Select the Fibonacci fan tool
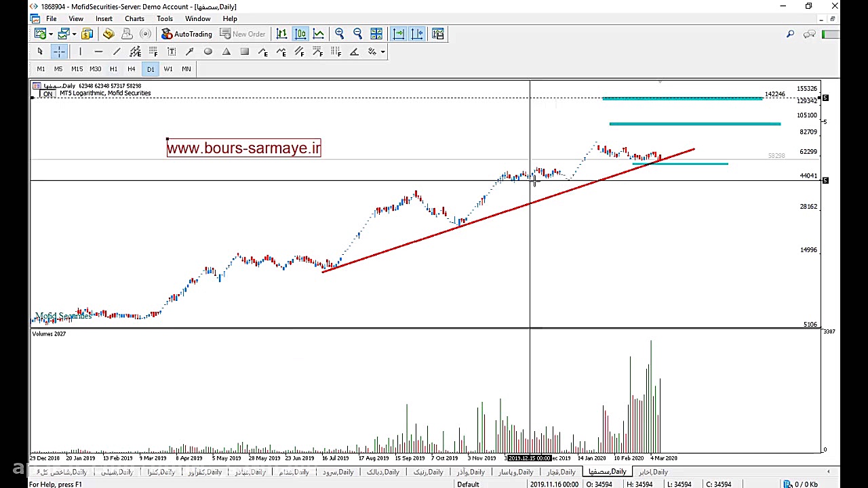The width and height of the screenshot is (868, 488). (x=318, y=52)
